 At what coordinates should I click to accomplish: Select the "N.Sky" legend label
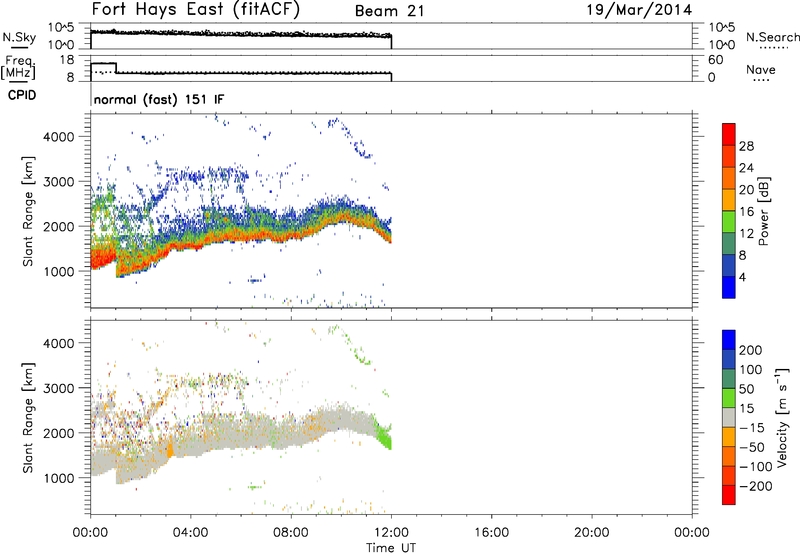(x=19, y=37)
